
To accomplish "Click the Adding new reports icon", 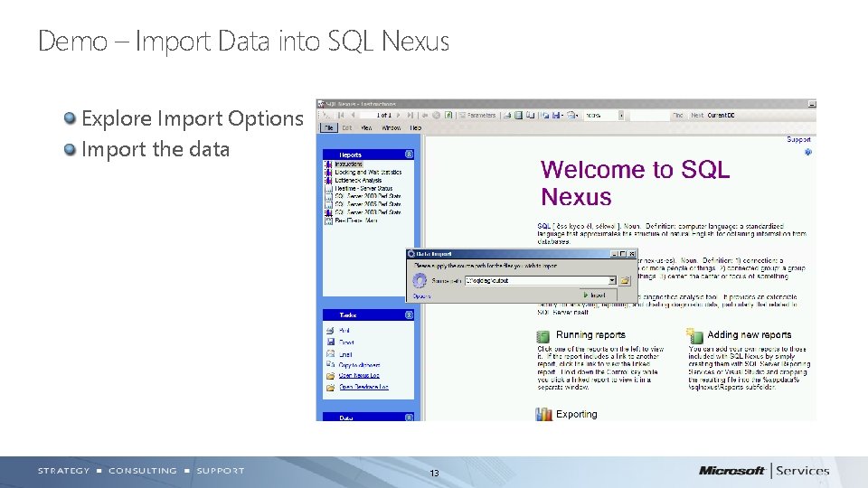I will pos(694,335).
